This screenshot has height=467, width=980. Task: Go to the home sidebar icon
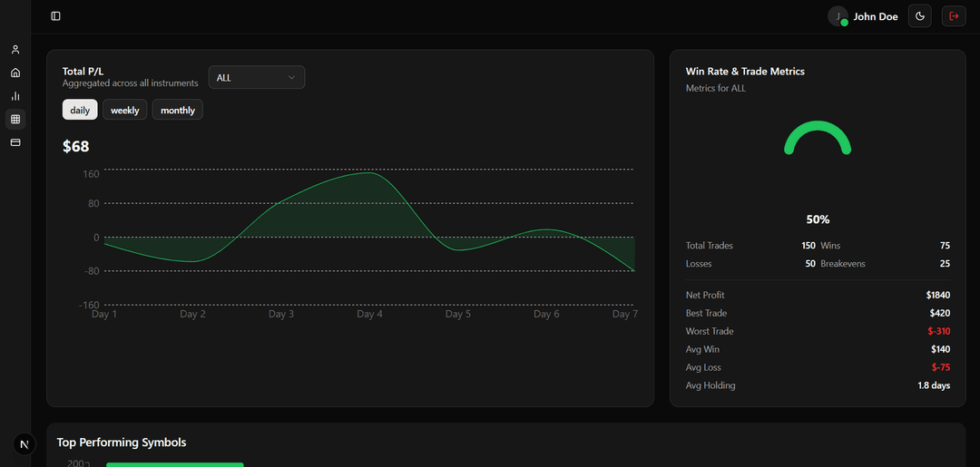(x=15, y=73)
